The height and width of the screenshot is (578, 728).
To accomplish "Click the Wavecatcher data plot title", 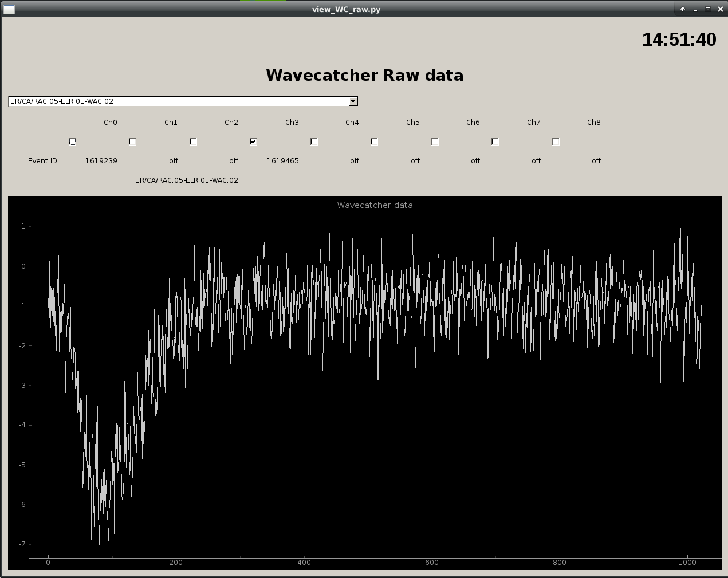I will pos(375,205).
